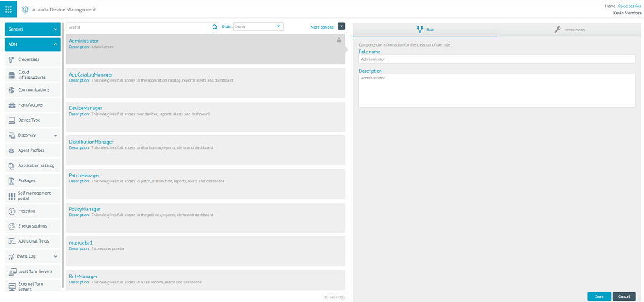Click the Additional fields icon
Viewport: 644px width, 302px height.
(11, 241)
